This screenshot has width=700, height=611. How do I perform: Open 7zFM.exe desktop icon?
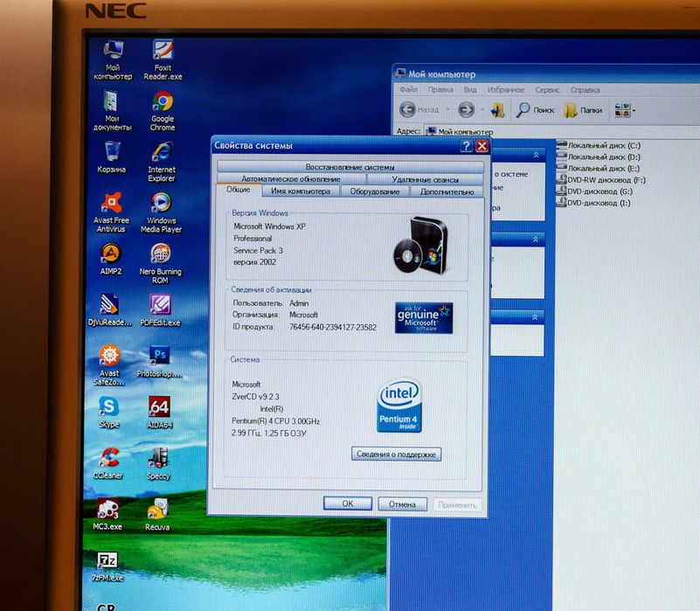tap(107, 566)
